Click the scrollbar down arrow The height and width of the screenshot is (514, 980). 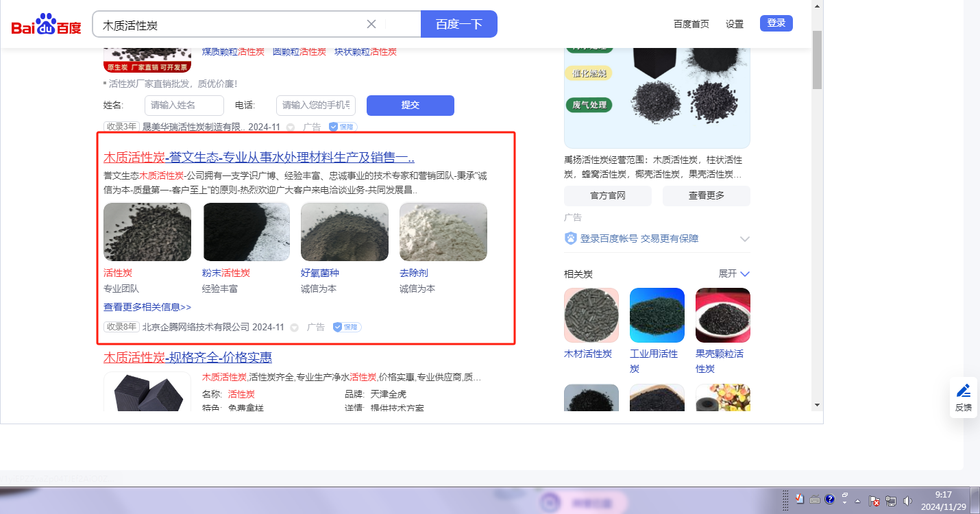817,405
